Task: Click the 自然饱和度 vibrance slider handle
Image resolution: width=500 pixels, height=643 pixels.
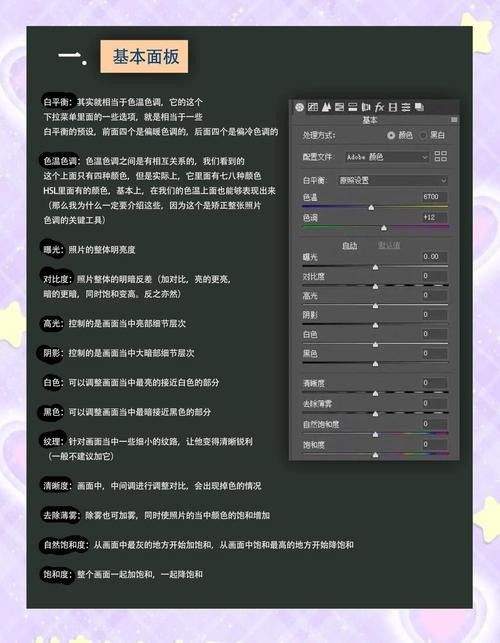Action: 375,435
